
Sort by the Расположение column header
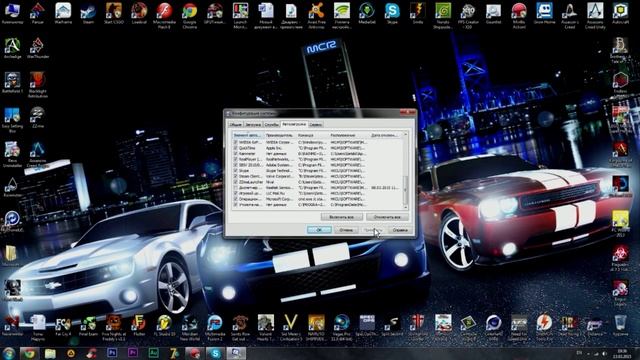(349, 135)
